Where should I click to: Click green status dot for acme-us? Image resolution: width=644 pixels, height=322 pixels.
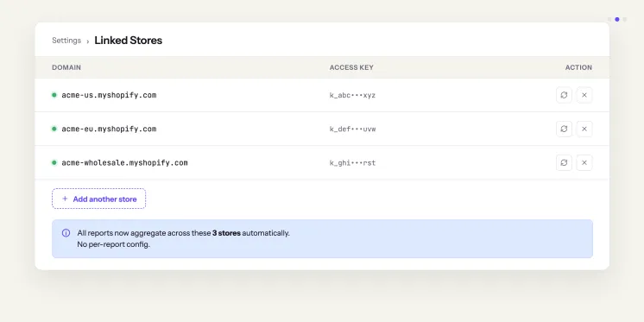[54, 95]
